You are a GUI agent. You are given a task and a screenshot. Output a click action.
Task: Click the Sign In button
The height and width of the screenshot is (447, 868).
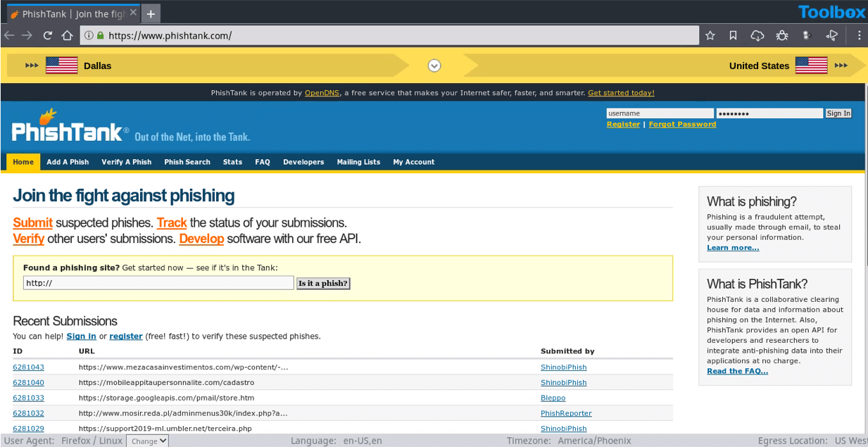[x=838, y=113]
